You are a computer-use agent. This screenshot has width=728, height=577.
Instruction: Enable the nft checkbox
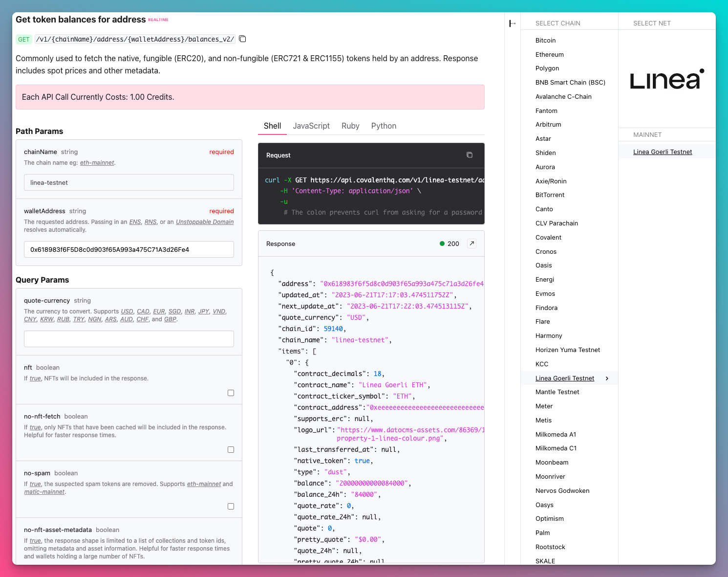231,393
